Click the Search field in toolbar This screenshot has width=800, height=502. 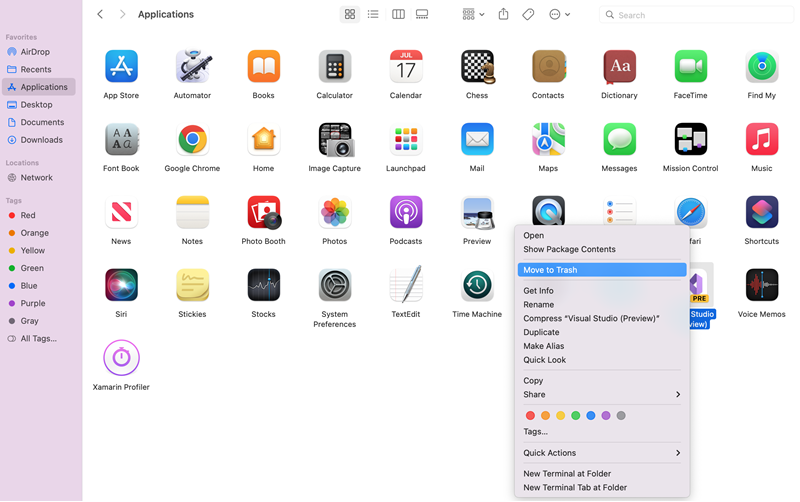point(696,15)
